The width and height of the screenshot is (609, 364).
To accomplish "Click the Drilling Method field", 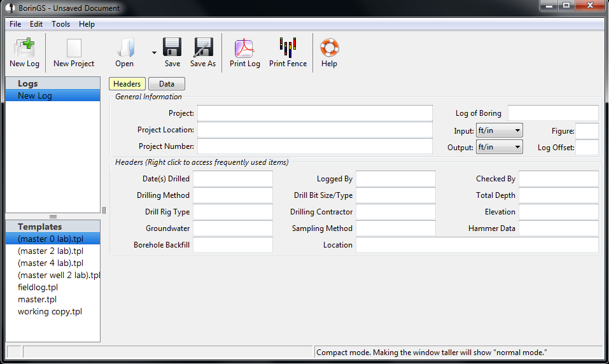I will tap(233, 195).
